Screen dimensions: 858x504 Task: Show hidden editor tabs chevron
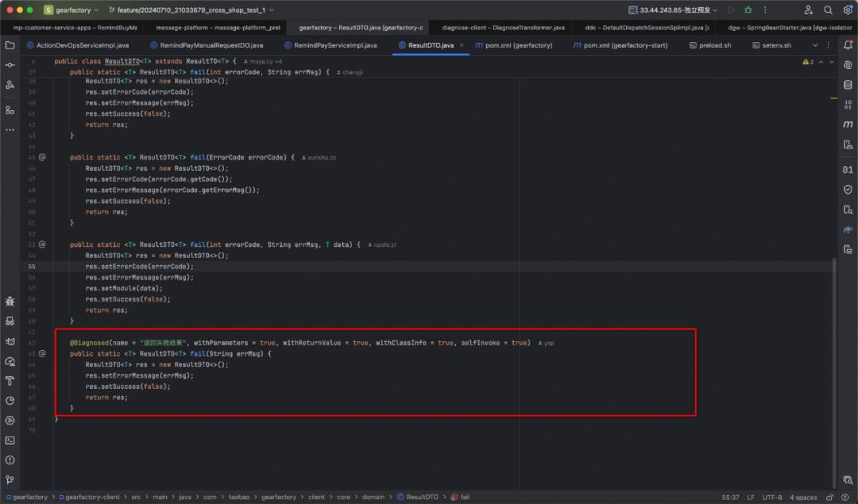tap(815, 45)
